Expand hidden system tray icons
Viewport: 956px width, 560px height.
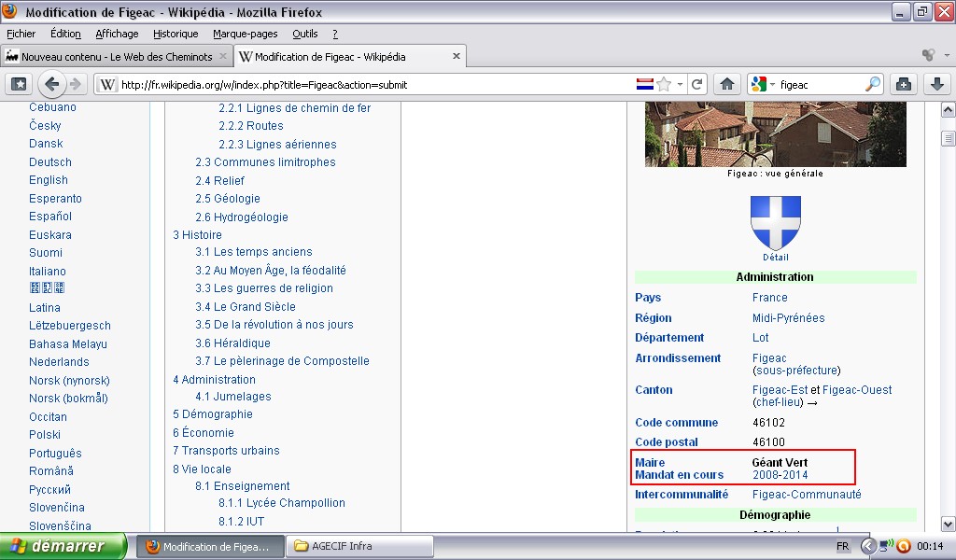[x=867, y=547]
